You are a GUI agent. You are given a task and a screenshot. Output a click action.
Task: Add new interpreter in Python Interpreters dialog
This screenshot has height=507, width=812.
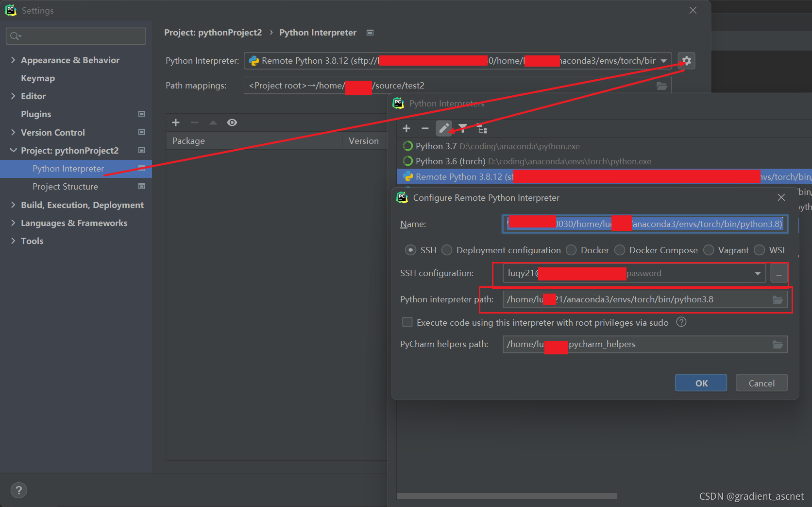[406, 128]
